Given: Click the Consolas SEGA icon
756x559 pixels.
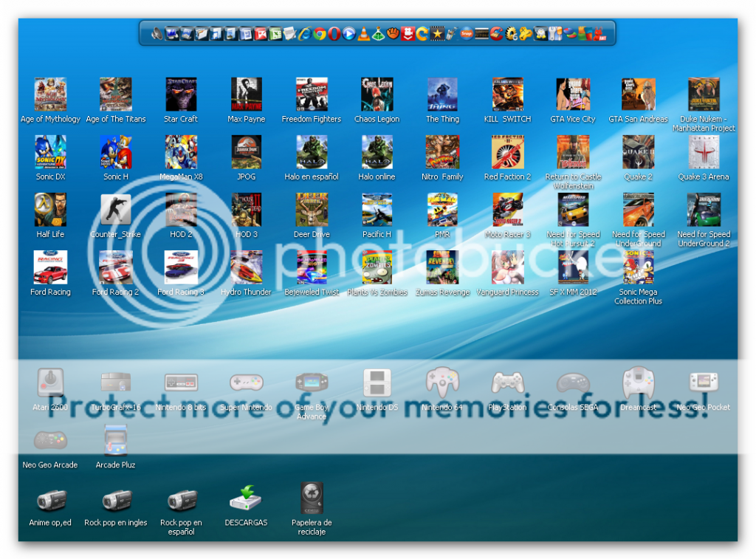Looking at the screenshot, I should pos(573,383).
